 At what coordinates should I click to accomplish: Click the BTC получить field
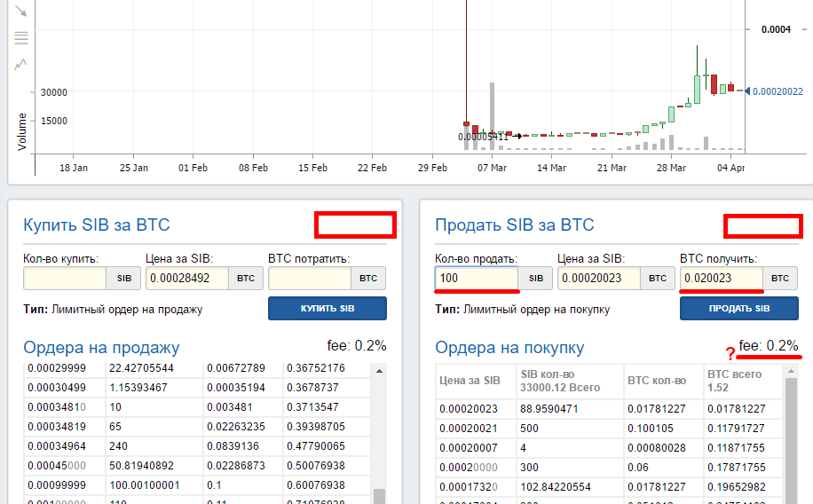(722, 278)
